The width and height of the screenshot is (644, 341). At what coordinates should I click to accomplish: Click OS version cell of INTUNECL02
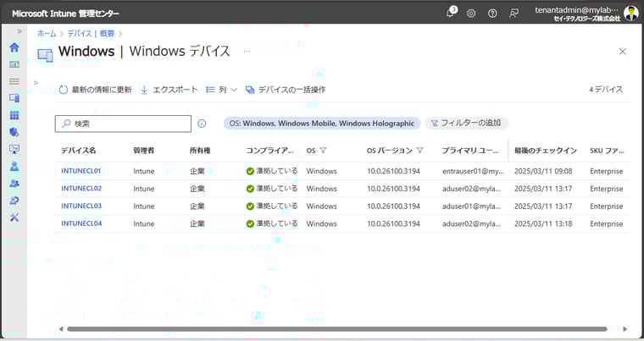393,189
